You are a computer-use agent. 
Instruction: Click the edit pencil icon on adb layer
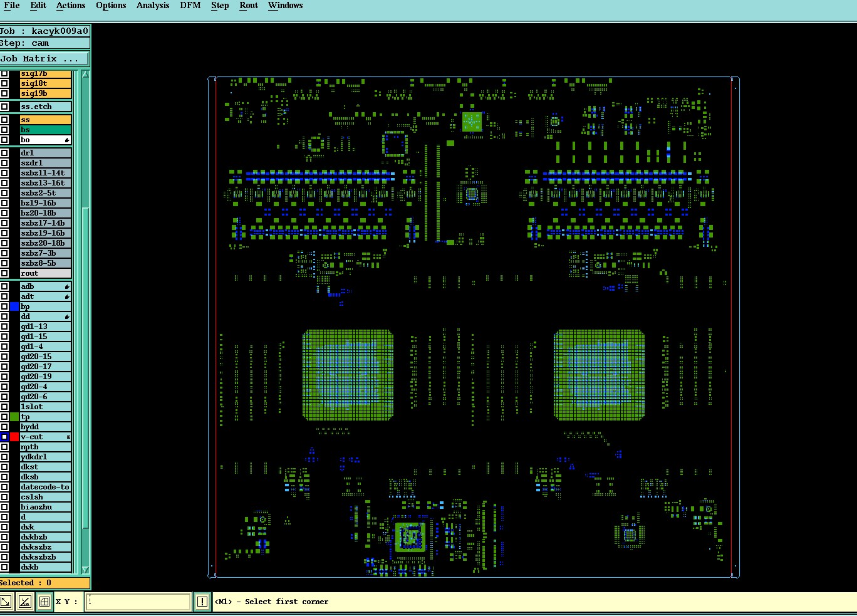(x=67, y=286)
